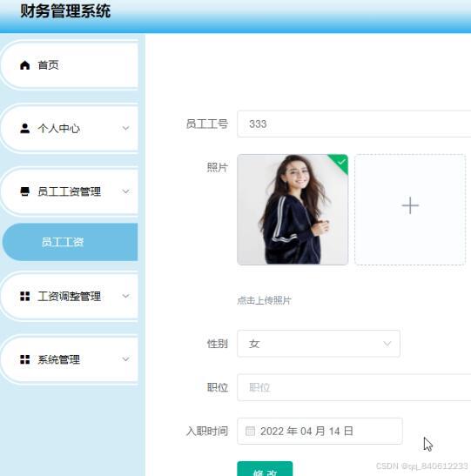
Task: Open the 首页 menu item
Action: point(70,65)
